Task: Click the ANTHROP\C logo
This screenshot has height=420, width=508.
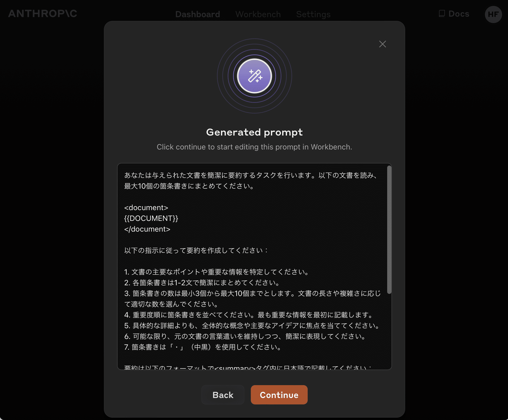Action: [42, 13]
